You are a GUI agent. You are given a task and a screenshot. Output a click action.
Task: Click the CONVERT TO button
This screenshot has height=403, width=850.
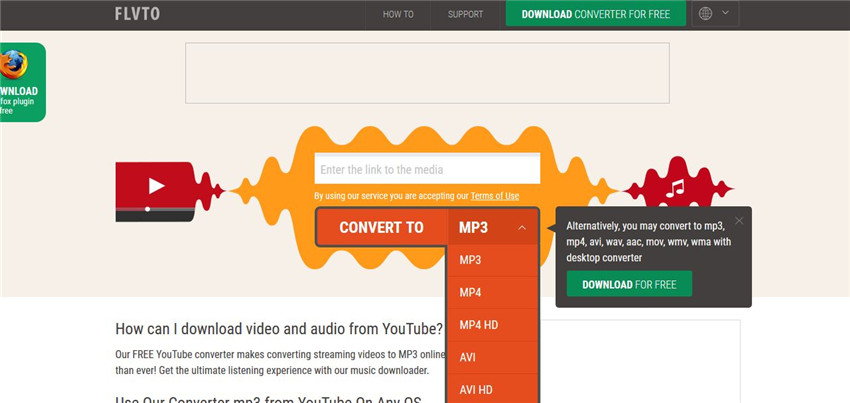(382, 227)
